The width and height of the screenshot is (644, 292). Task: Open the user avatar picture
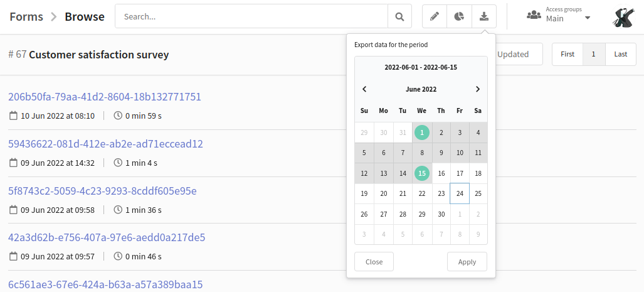coord(624,16)
